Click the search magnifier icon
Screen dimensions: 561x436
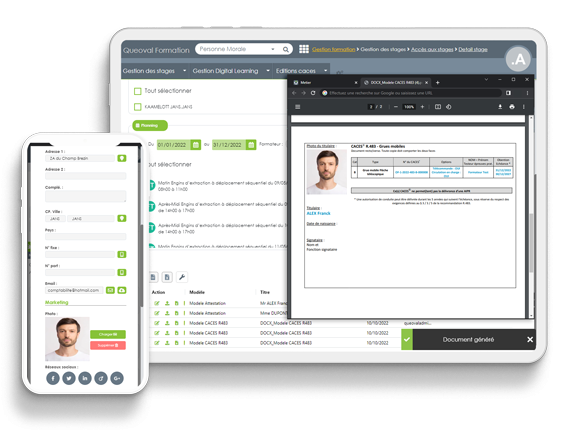pos(286,49)
